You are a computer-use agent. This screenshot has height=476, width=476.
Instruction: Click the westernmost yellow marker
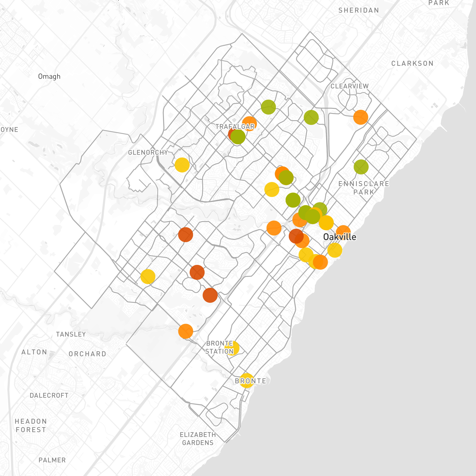(x=148, y=276)
